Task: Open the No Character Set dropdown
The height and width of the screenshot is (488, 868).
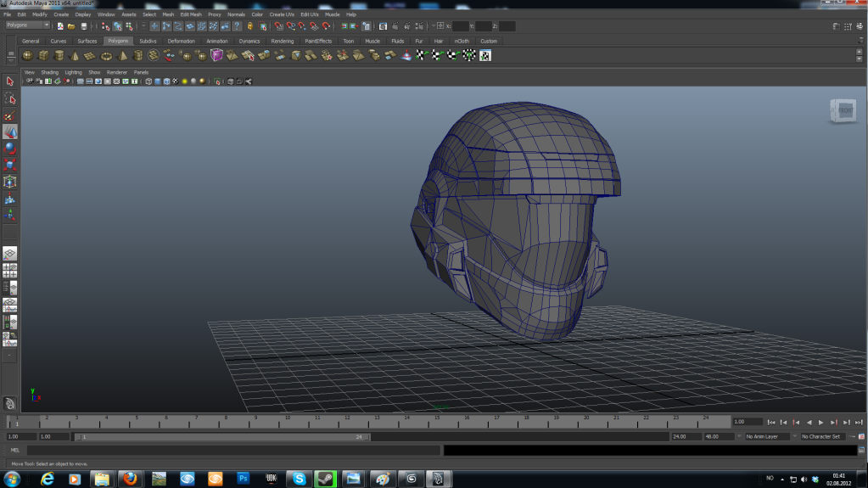Action: click(825, 436)
